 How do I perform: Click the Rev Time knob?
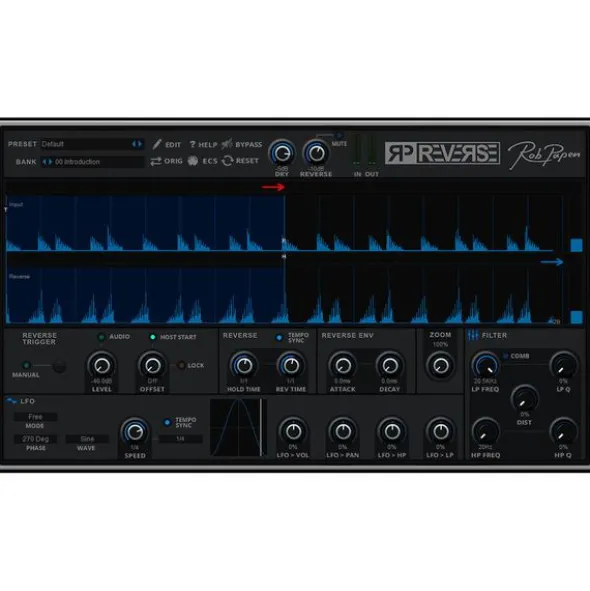point(291,365)
